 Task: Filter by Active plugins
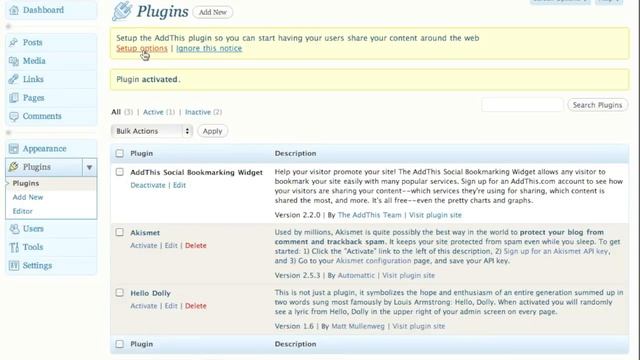pyautogui.click(x=153, y=112)
